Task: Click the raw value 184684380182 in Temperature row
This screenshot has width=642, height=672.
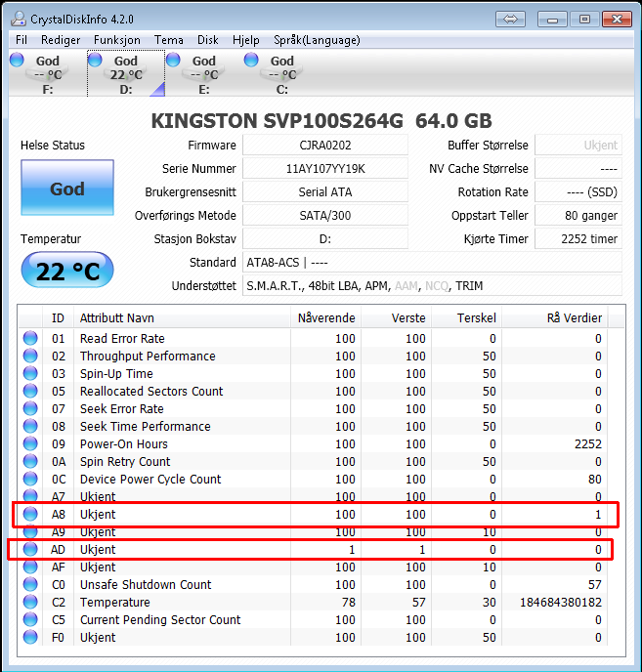Action: pyautogui.click(x=561, y=602)
